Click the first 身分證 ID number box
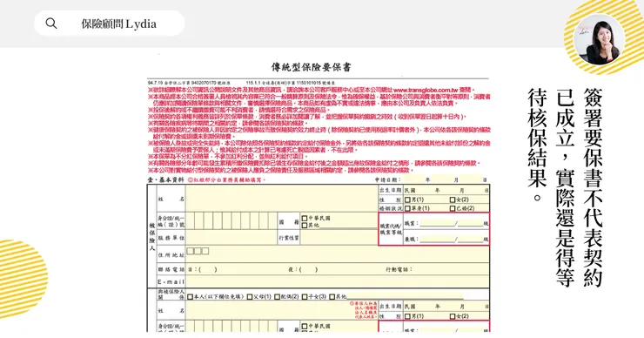 point(191,220)
